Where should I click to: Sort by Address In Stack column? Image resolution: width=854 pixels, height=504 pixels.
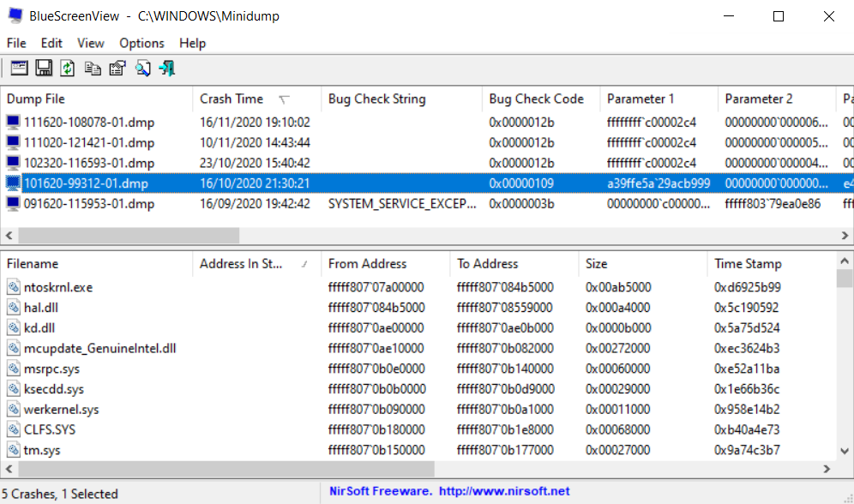(256, 263)
